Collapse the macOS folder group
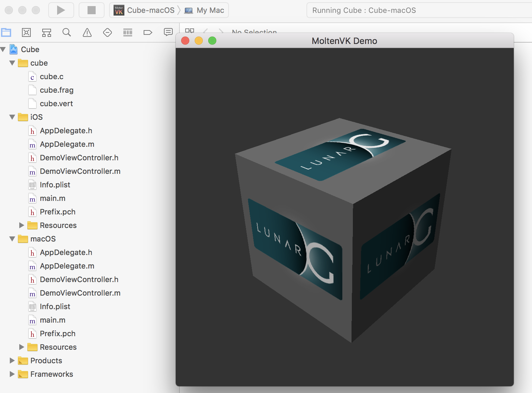The image size is (532, 393). tap(12, 239)
